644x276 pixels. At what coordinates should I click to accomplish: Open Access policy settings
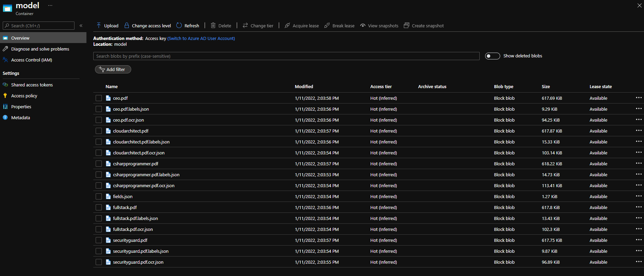[24, 96]
